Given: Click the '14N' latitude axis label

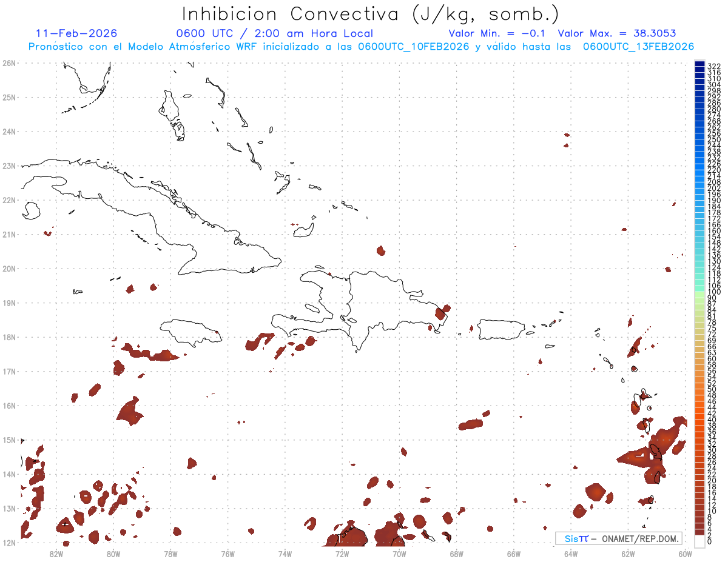Looking at the screenshot, I should coord(9,474).
